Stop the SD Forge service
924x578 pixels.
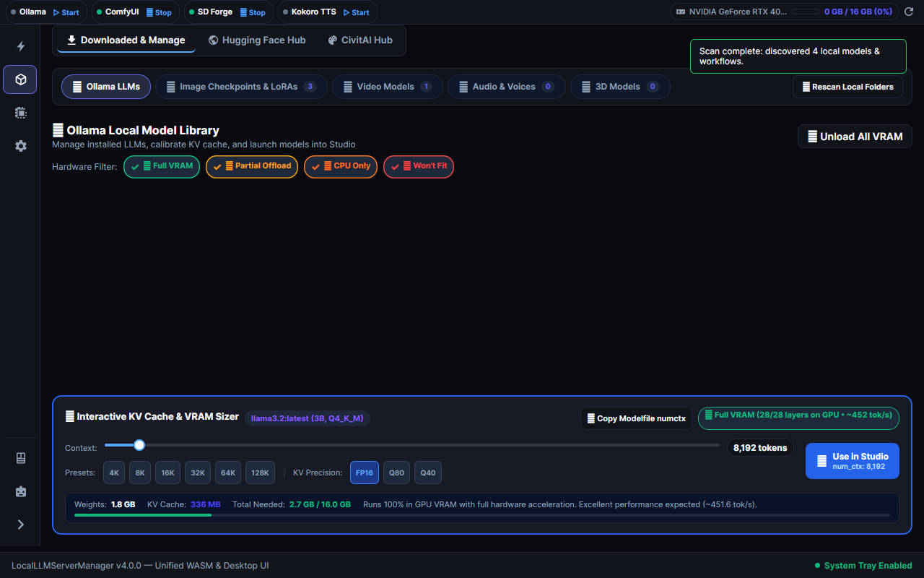(253, 12)
